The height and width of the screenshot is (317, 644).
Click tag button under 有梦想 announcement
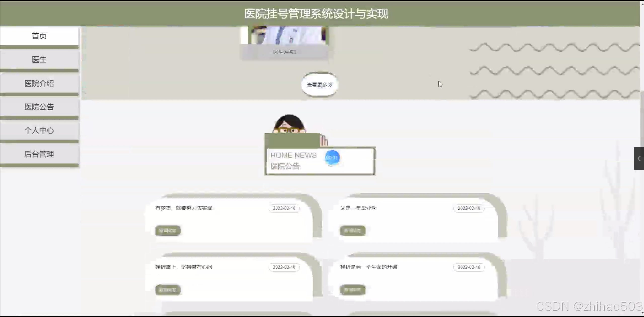pos(168,230)
